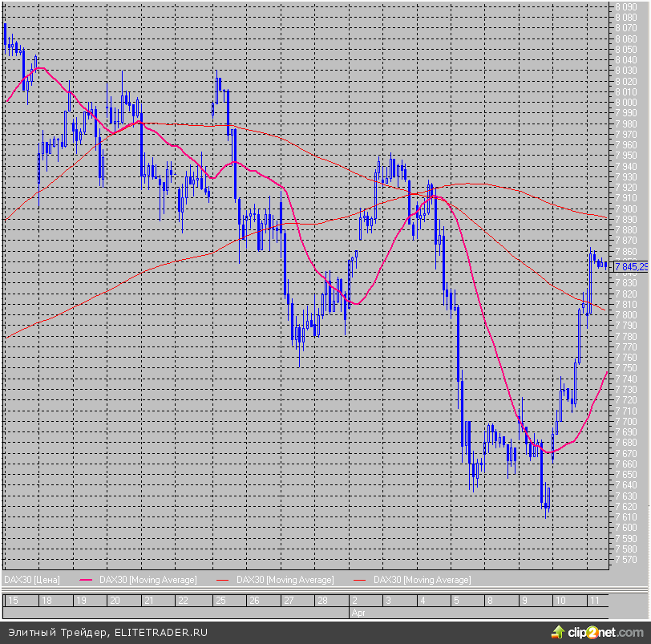Select date 21 on the time axis
Viewport: 651px width, 644px height.
pos(148,600)
